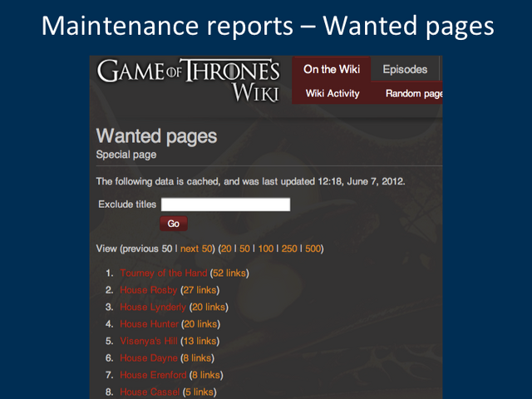Open the House Dayne wanted page

pyautogui.click(x=149, y=358)
